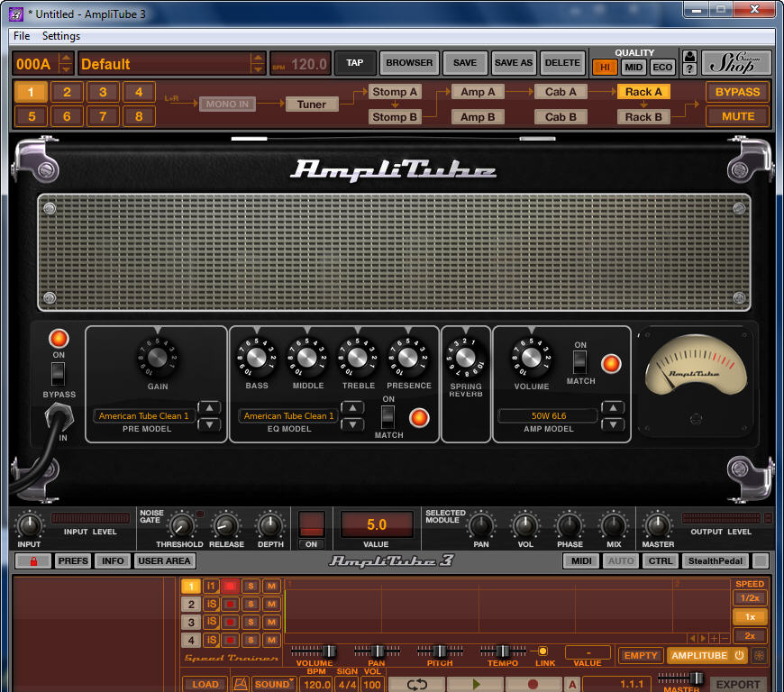Click the TAP tempo button
This screenshot has width=784, height=692.
[x=354, y=63]
